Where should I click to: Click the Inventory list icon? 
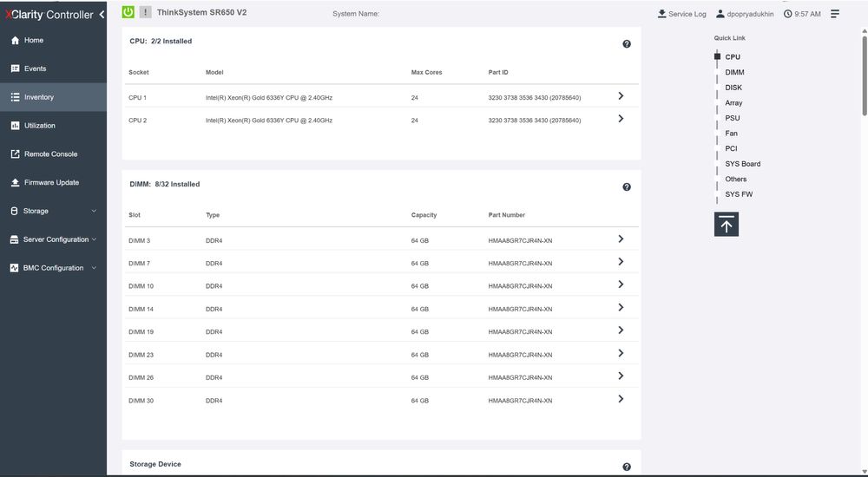point(15,97)
